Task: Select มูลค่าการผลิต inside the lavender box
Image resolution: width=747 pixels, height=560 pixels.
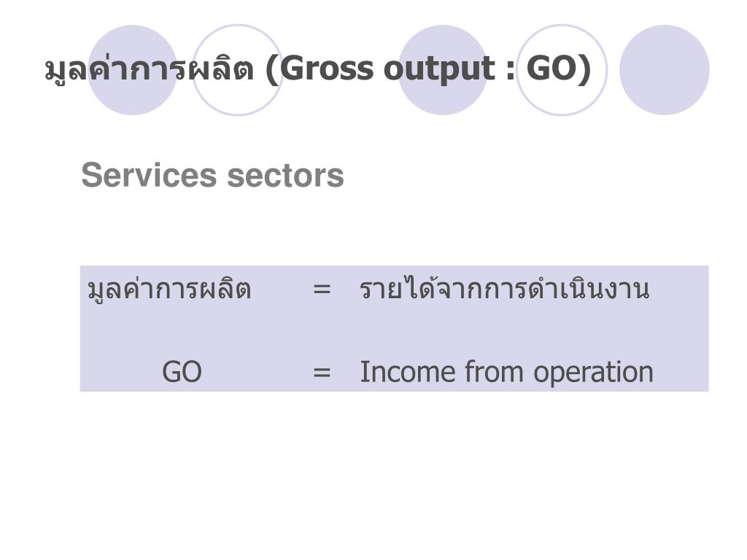Action: [x=169, y=289]
